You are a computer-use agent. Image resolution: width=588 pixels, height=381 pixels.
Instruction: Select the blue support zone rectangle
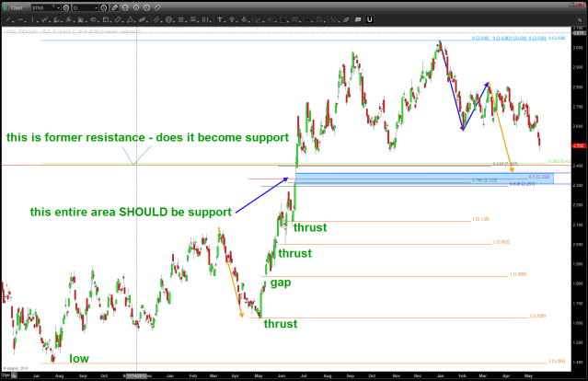(423, 177)
